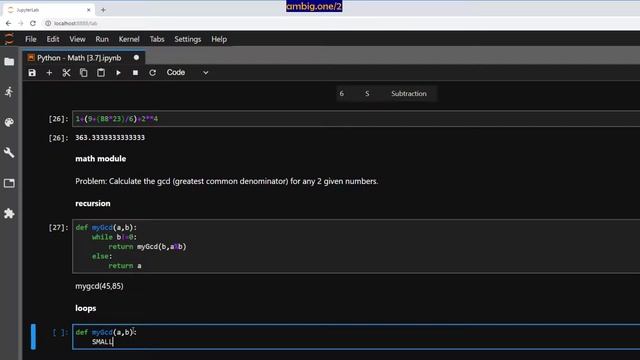Select the JupyterLab browser tab
The image size is (640, 360).
[x=49, y=10]
